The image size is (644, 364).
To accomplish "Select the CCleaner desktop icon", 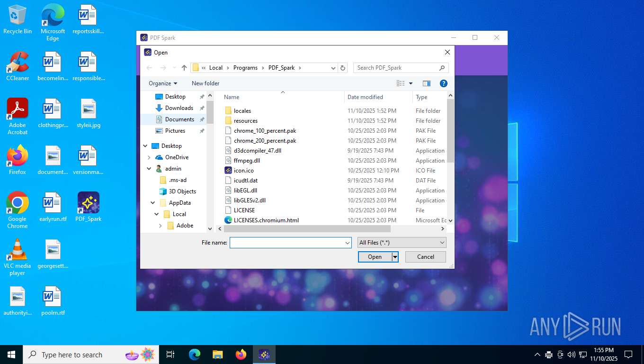I will pyautogui.click(x=18, y=66).
